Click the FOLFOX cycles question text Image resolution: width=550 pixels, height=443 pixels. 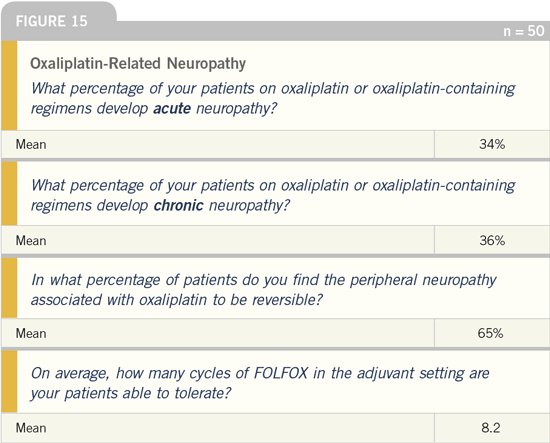point(260,383)
